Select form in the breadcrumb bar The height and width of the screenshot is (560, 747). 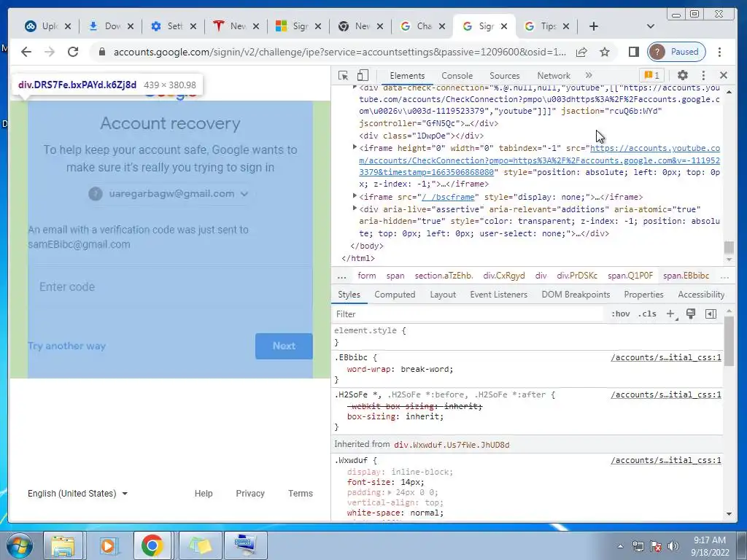point(366,276)
